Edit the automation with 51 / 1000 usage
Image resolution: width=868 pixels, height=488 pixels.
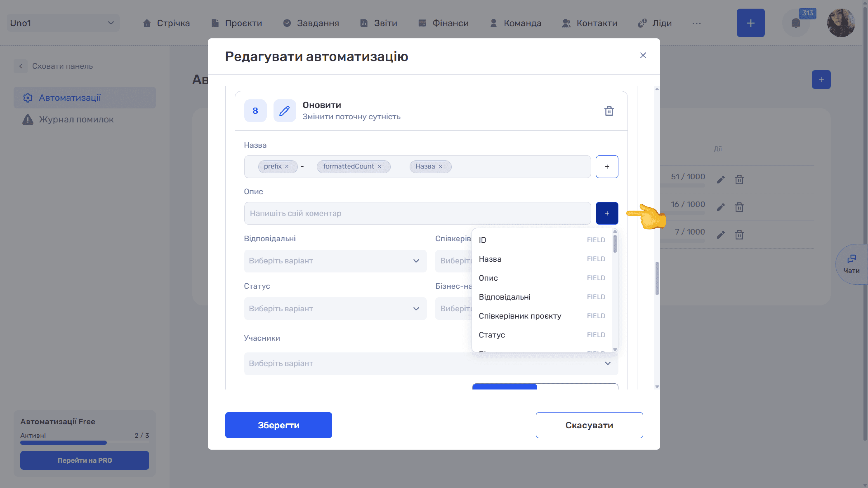click(x=721, y=180)
